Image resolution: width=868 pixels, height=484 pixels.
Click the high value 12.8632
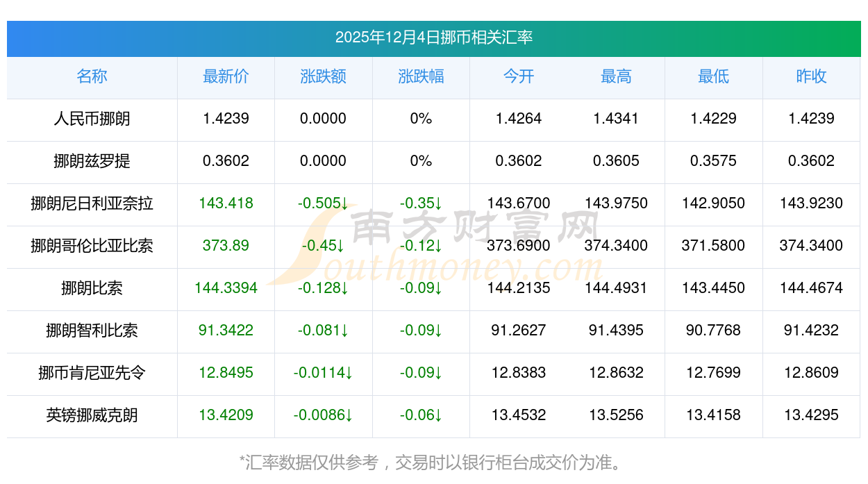pyautogui.click(x=616, y=373)
